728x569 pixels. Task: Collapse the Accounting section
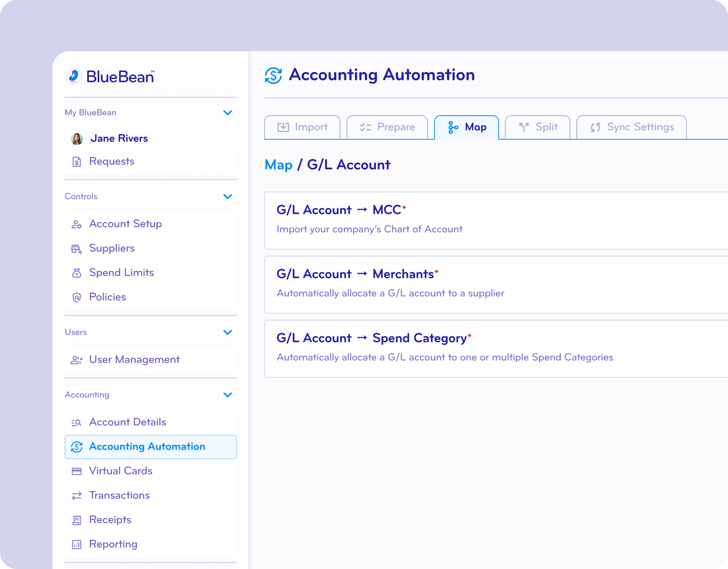point(228,395)
